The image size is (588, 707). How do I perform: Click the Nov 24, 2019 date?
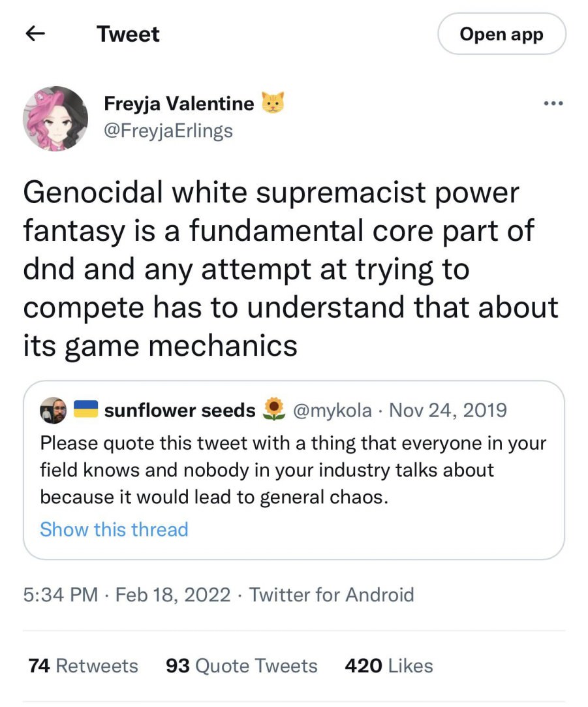pyautogui.click(x=447, y=410)
